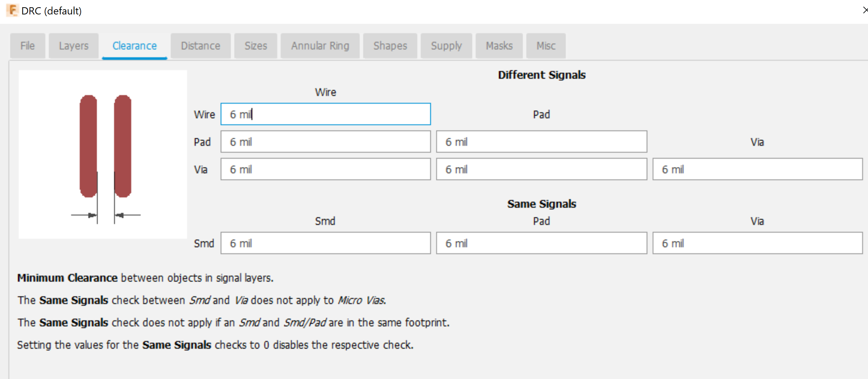Screen dimensions: 868x379
Task: Switch to the Layers tab
Action: [x=74, y=46]
